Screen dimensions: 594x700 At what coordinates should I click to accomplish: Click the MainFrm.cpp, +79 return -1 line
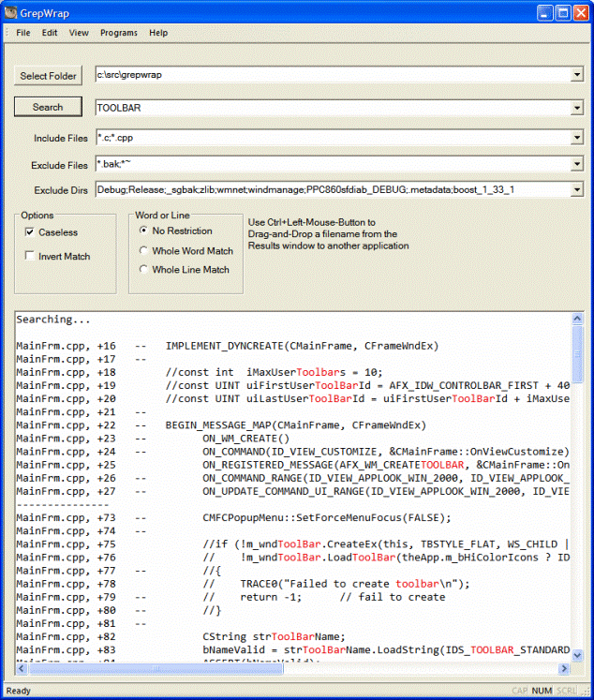(230, 597)
